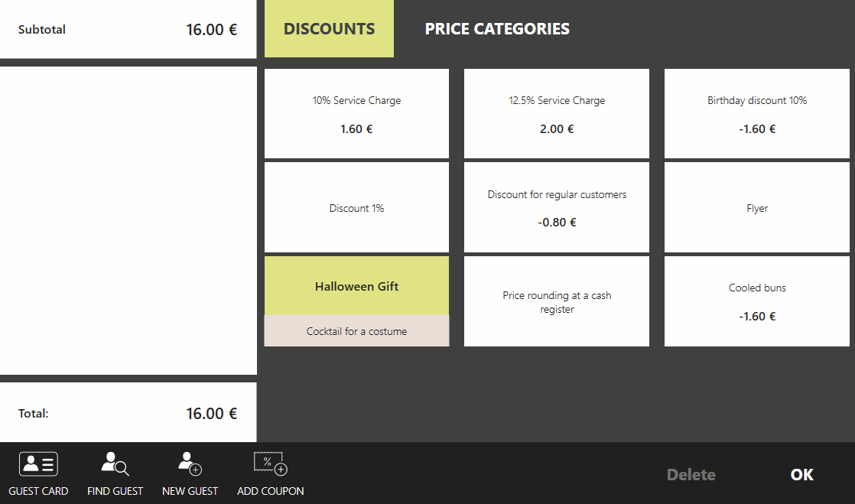Viewport: 855px width, 504px height.
Task: Confirm with the OK button
Action: pyautogui.click(x=801, y=474)
